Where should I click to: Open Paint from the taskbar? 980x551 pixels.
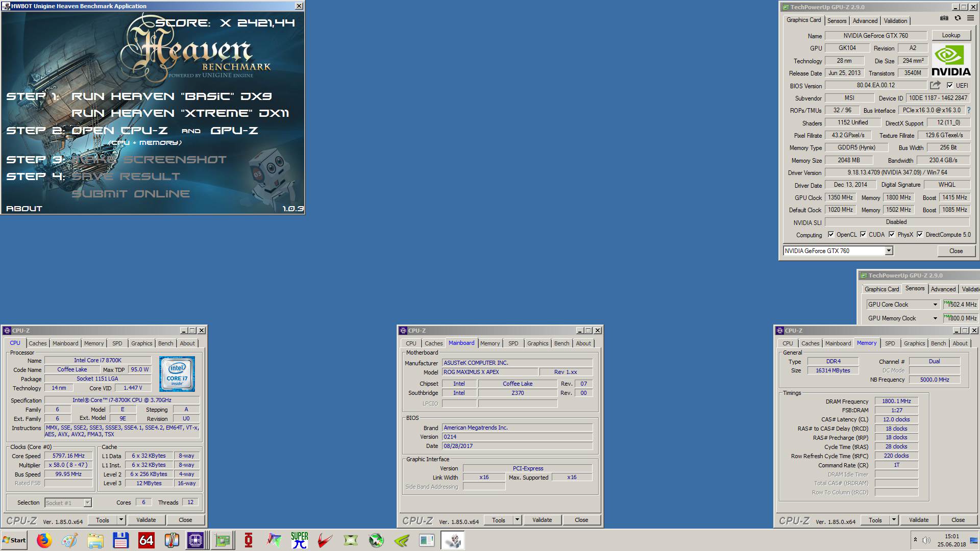pyautogui.click(x=70, y=540)
